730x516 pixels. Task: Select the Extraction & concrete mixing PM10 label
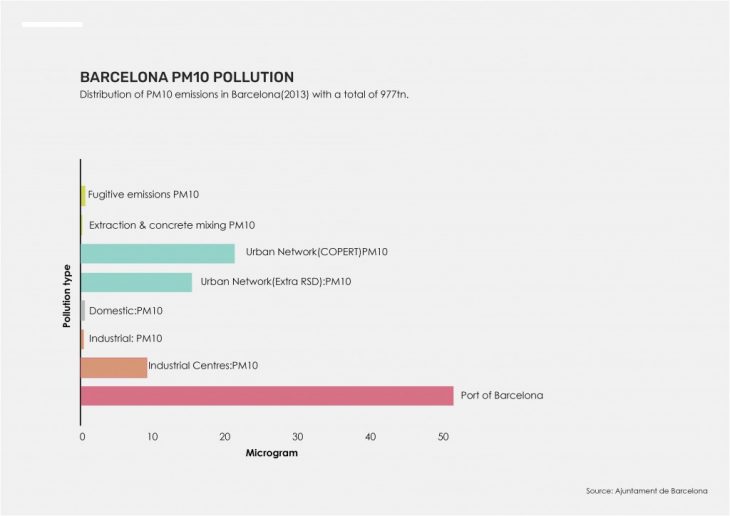click(172, 225)
